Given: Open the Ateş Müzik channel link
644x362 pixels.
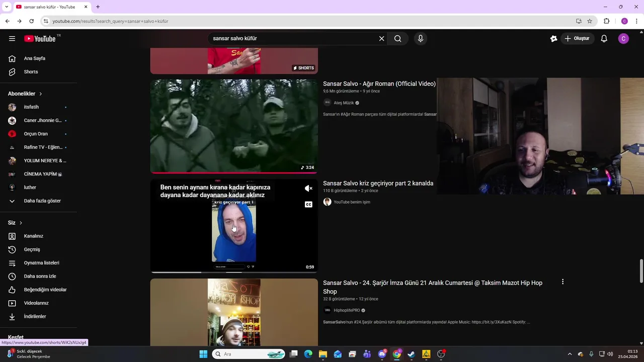Looking at the screenshot, I should coord(344,103).
